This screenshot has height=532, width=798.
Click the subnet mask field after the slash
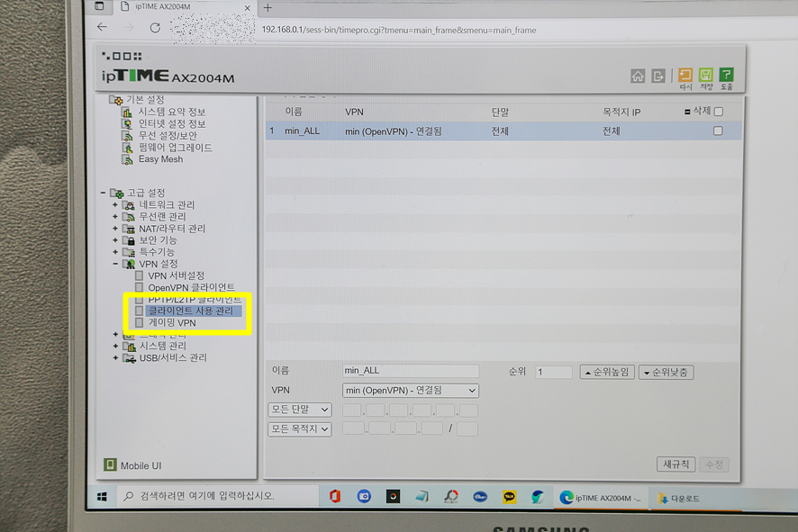click(467, 429)
